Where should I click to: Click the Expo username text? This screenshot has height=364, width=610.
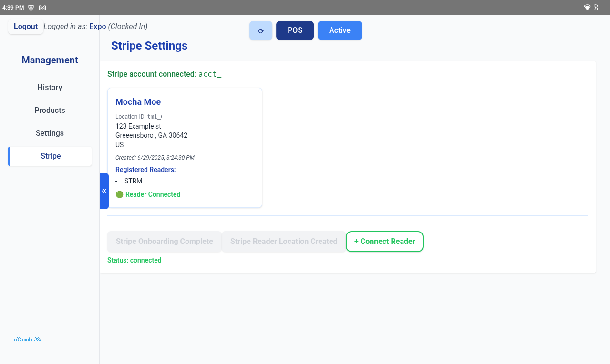click(x=98, y=27)
